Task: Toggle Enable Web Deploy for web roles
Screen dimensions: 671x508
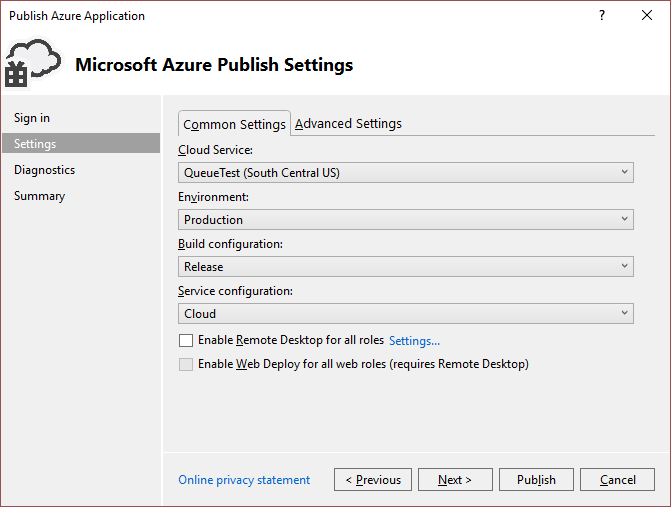Action: (185, 365)
